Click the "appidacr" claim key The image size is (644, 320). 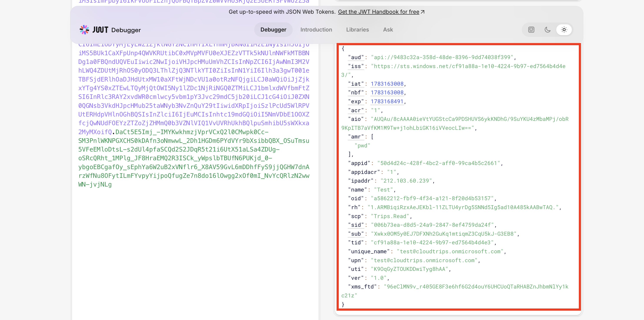tap(364, 172)
